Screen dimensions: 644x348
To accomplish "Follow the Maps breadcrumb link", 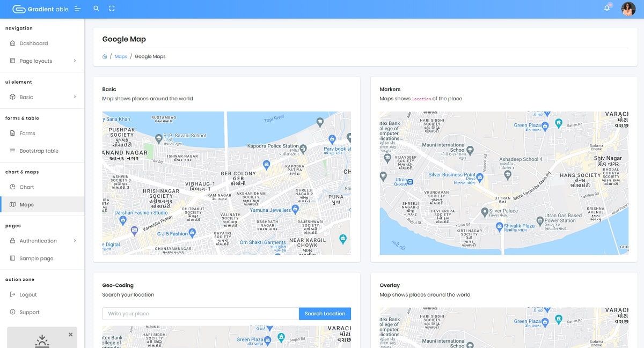I will [121, 56].
